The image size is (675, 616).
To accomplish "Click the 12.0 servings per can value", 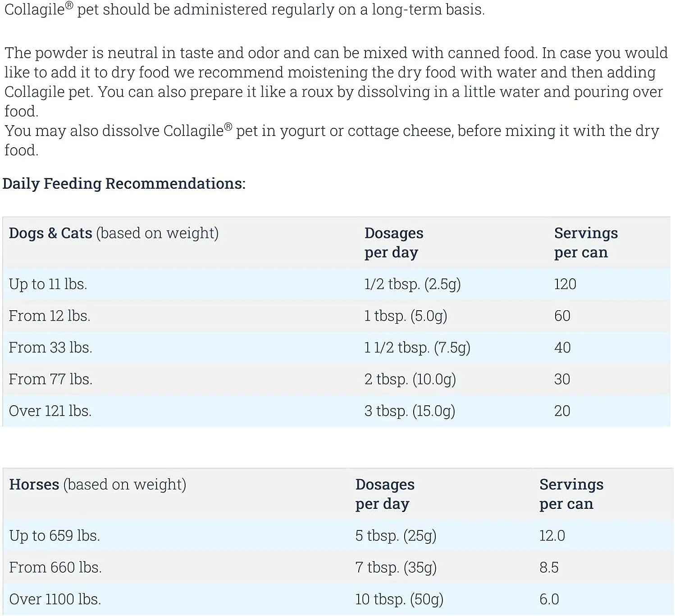I will click(552, 535).
